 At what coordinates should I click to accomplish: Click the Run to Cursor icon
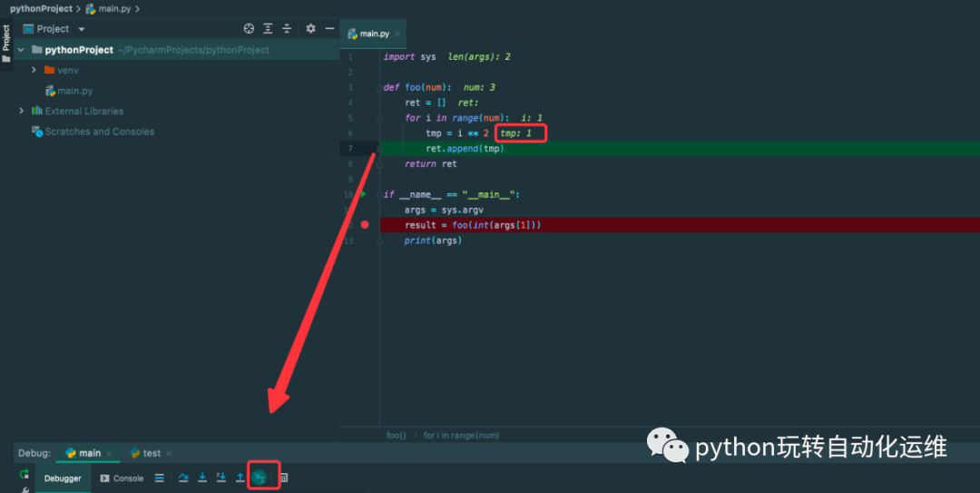click(x=260, y=478)
